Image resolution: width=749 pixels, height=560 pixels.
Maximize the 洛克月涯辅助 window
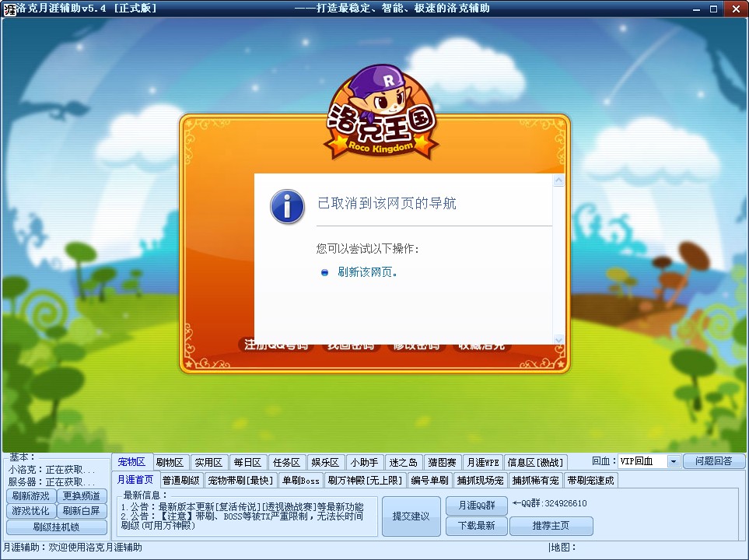click(714, 9)
